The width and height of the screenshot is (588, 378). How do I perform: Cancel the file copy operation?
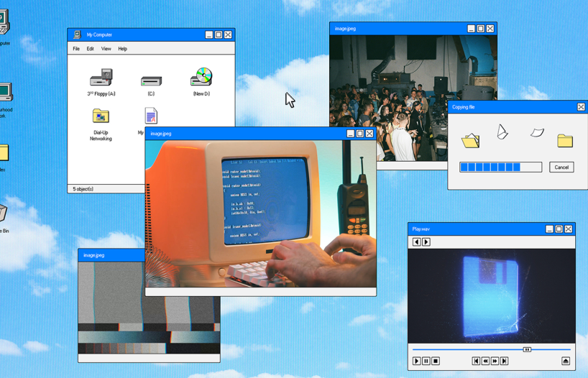tap(561, 167)
